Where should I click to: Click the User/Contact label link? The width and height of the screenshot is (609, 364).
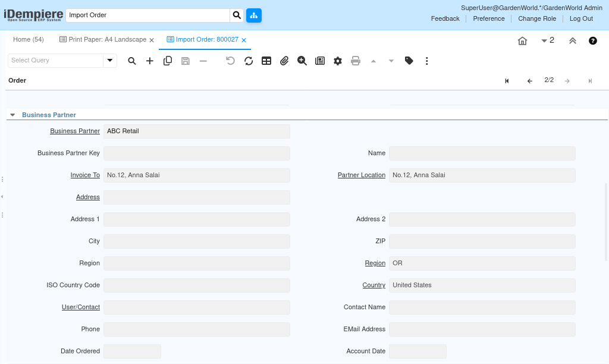[81, 307]
